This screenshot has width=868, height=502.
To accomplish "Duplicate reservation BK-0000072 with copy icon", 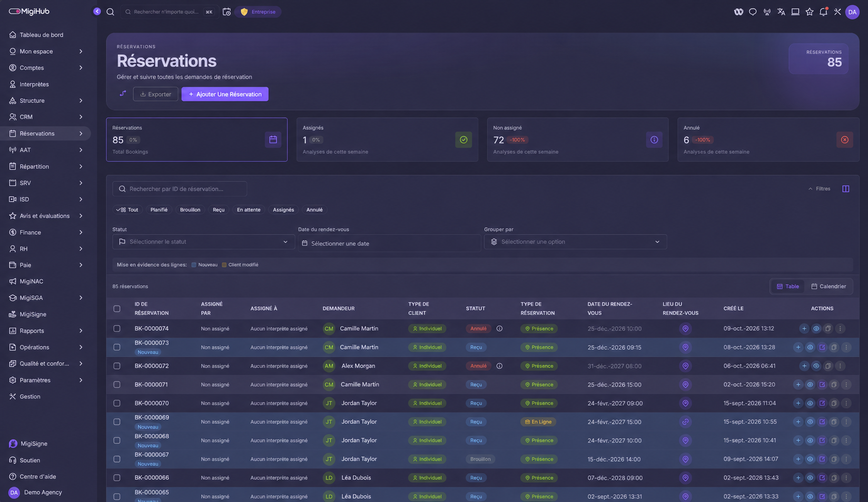I will coord(828,366).
